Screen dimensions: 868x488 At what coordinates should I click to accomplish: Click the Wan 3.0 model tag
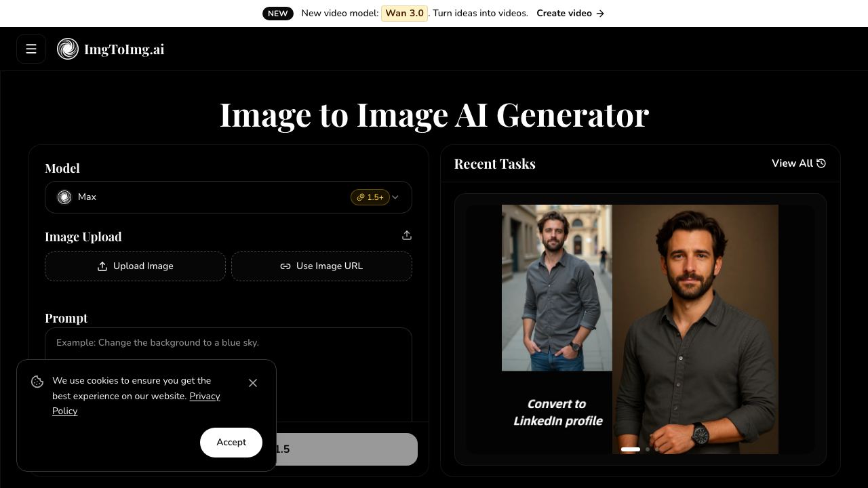(404, 13)
